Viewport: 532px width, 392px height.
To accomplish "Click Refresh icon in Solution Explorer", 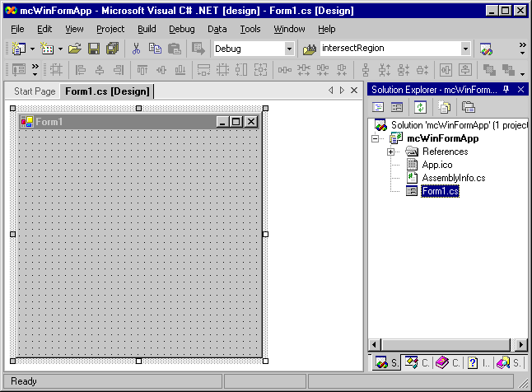I will [x=420, y=107].
